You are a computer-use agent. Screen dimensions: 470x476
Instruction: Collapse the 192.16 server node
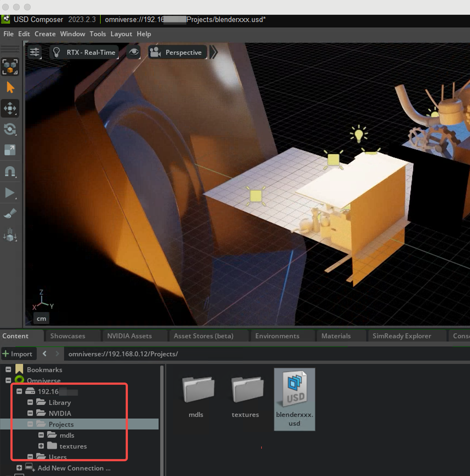point(19,391)
